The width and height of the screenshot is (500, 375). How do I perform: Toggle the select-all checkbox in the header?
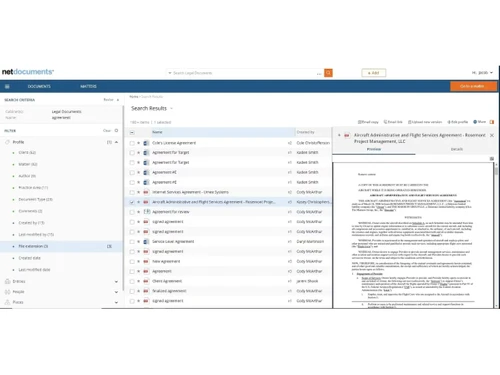tap(132, 132)
